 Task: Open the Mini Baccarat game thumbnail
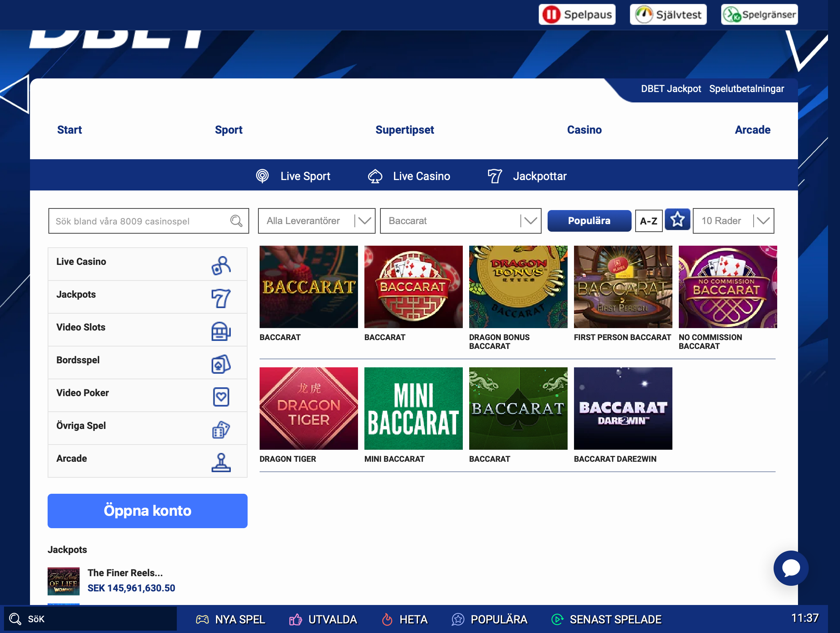tap(414, 409)
